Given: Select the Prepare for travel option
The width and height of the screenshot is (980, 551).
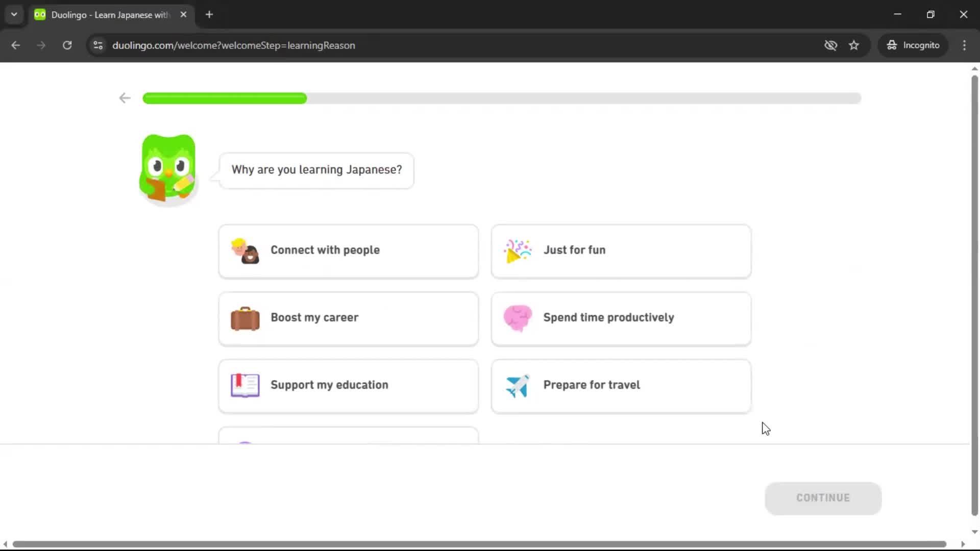Looking at the screenshot, I should pos(621,386).
